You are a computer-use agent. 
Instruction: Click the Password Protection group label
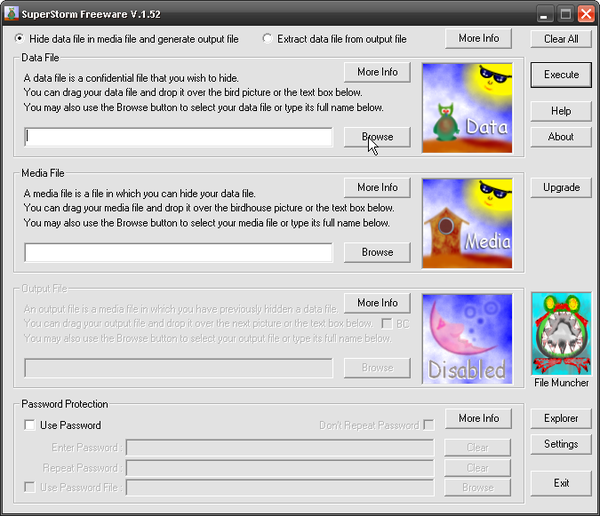[65, 404]
